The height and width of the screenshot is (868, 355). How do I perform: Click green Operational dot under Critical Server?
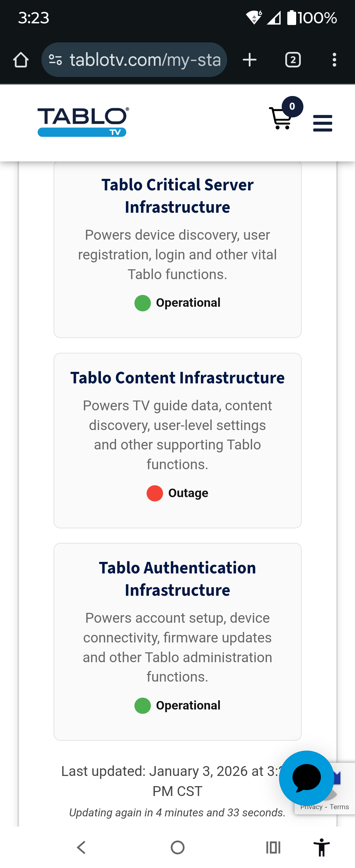click(142, 303)
